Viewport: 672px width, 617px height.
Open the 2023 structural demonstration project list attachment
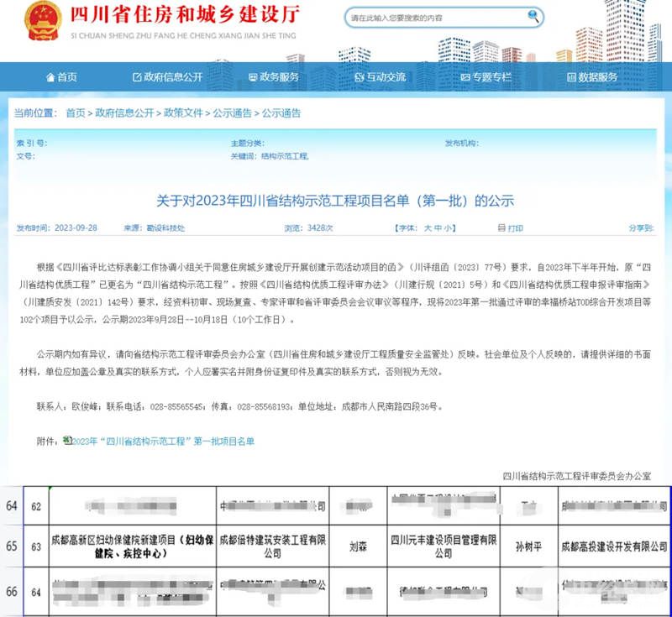click(164, 439)
